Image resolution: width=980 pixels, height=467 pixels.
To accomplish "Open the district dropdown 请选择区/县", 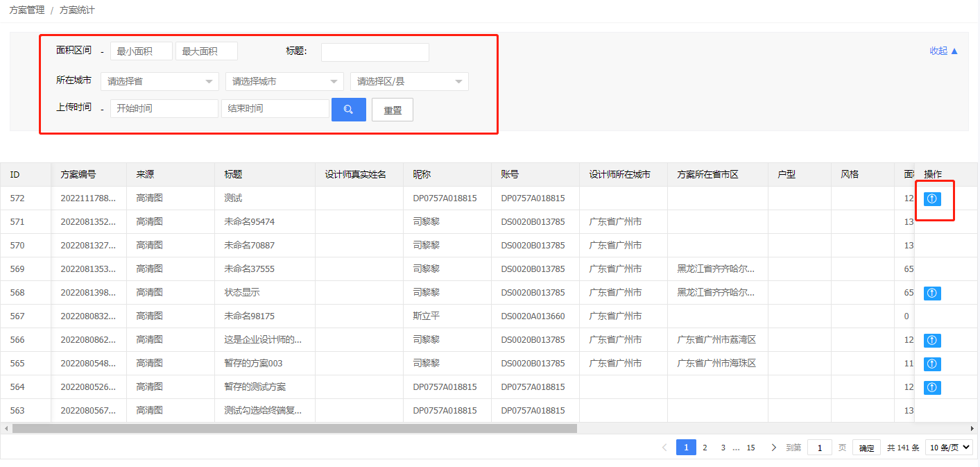I will [409, 82].
